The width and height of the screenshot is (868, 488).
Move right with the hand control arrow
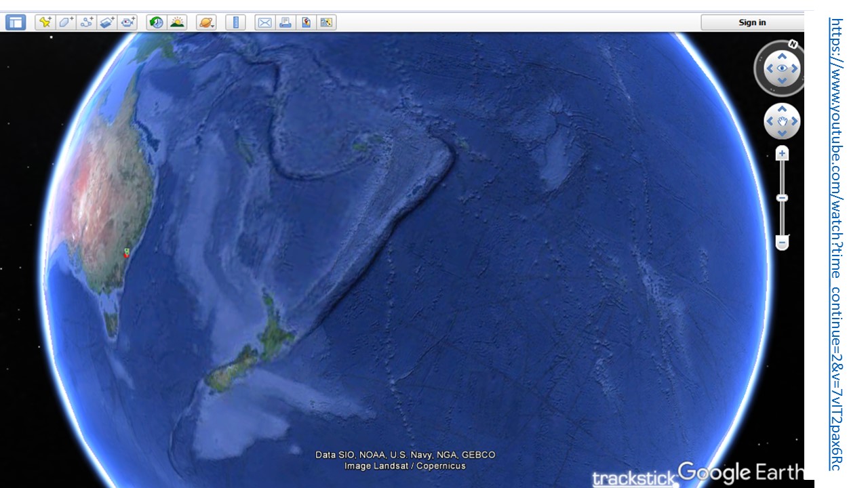(794, 121)
